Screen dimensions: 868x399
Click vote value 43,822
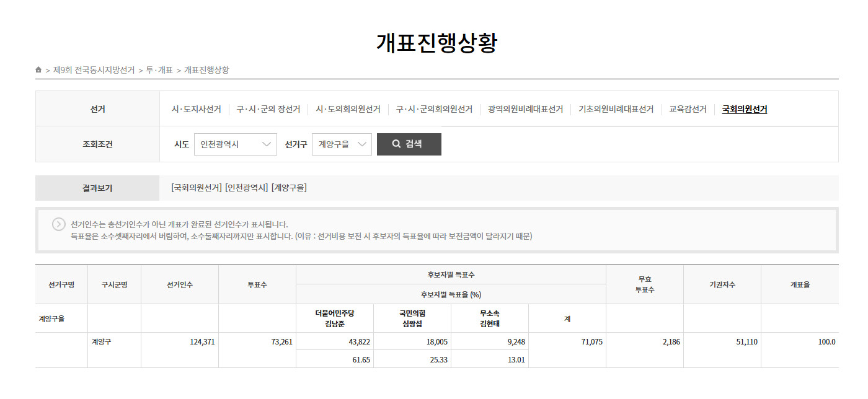[x=359, y=341]
